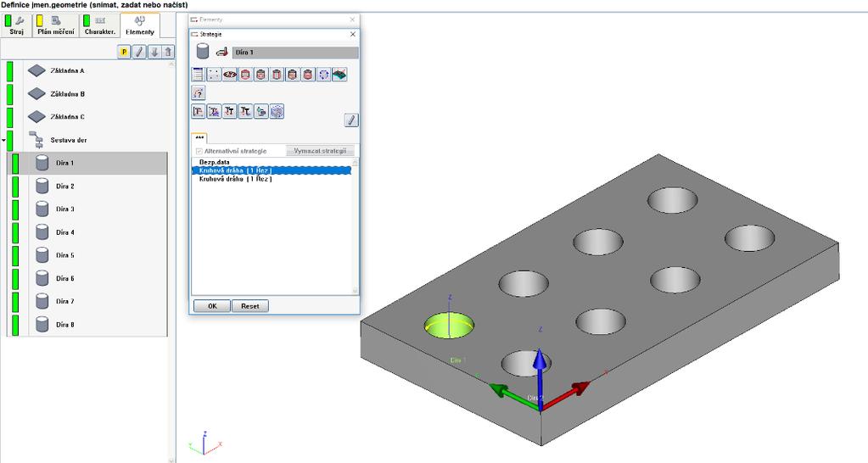Confirm with the OK button
The image size is (868, 463).
(212, 306)
